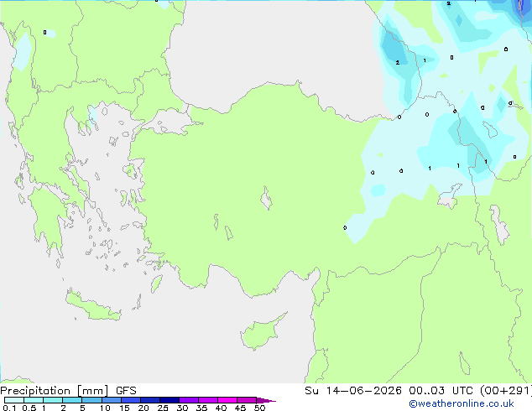
Task: Click the "10" legend scale label
Action: (x=105, y=408)
